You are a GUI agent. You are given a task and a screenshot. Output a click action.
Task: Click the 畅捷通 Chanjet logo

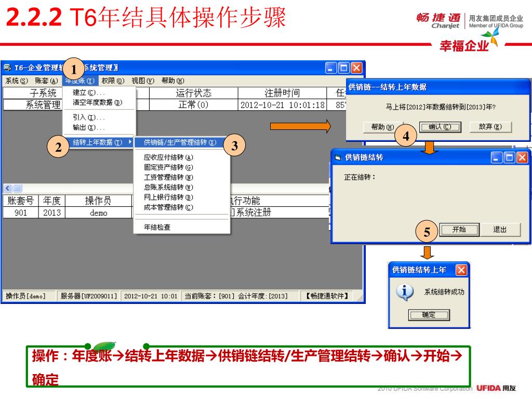point(438,21)
